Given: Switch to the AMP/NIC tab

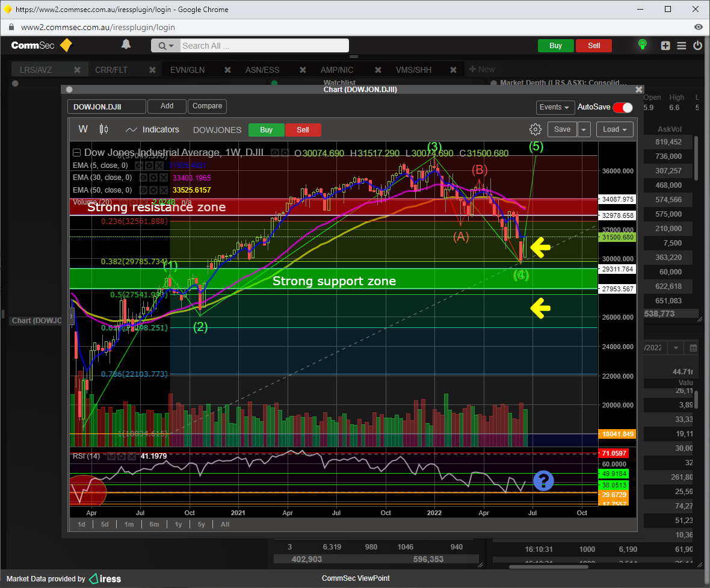Looking at the screenshot, I should [x=336, y=70].
